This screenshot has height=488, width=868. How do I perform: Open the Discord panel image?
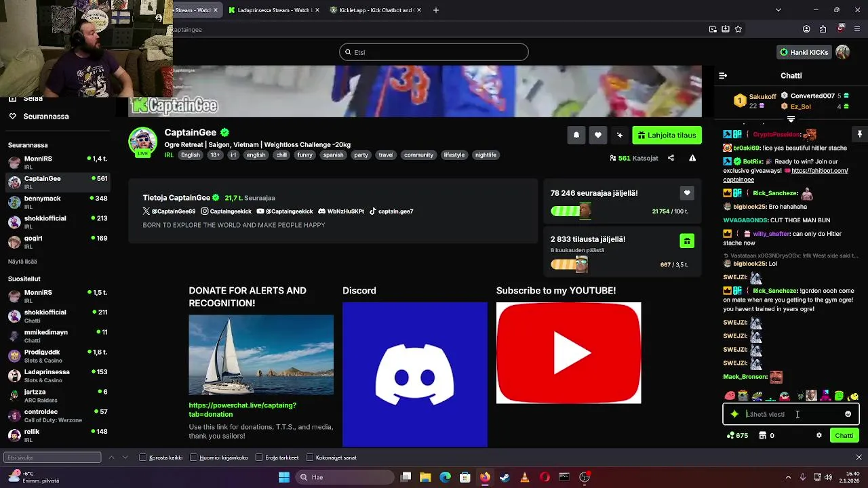tap(415, 375)
